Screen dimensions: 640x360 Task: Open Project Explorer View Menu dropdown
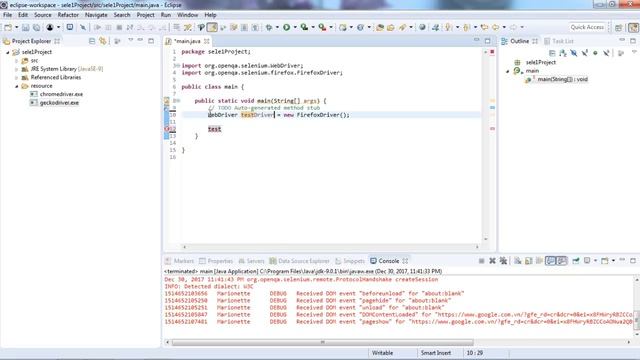coord(131,40)
